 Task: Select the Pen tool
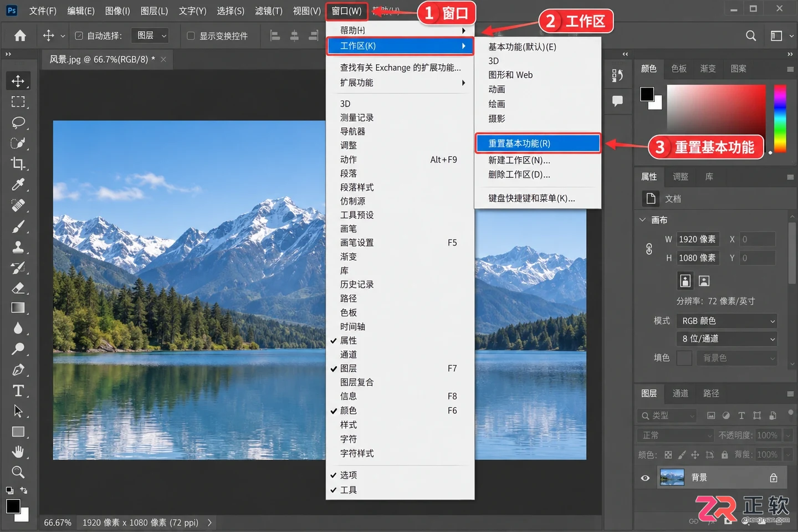click(x=18, y=370)
